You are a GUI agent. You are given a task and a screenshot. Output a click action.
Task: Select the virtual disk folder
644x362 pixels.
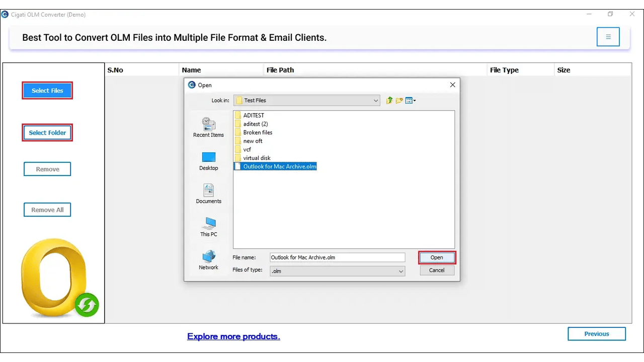pyautogui.click(x=253, y=158)
